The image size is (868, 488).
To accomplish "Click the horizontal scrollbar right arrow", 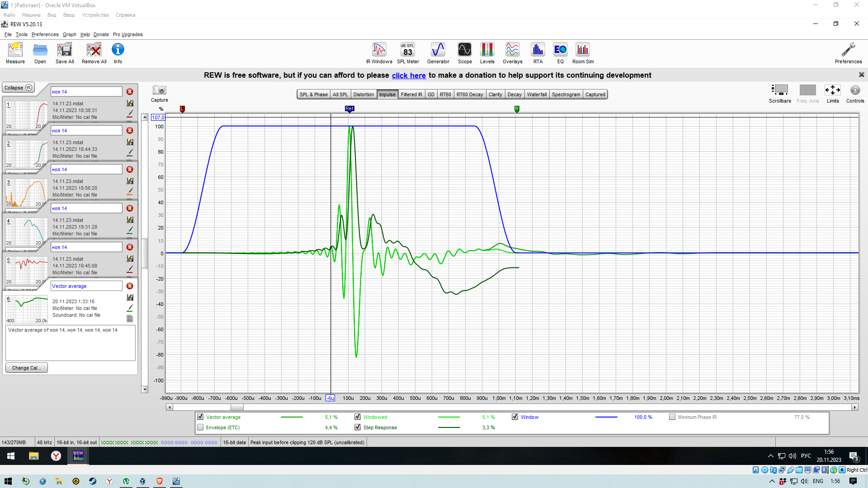I will 854,407.
